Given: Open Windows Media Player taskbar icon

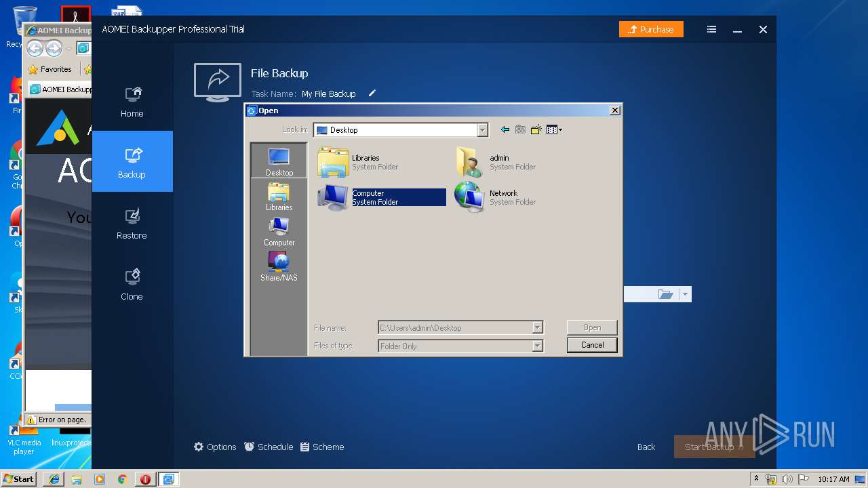Looking at the screenshot, I should click(x=100, y=479).
